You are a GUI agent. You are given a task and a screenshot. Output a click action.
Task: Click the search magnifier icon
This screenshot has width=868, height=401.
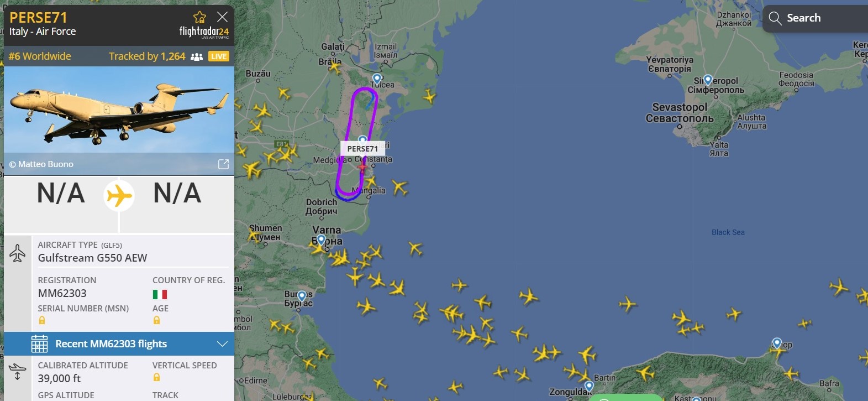click(x=775, y=18)
